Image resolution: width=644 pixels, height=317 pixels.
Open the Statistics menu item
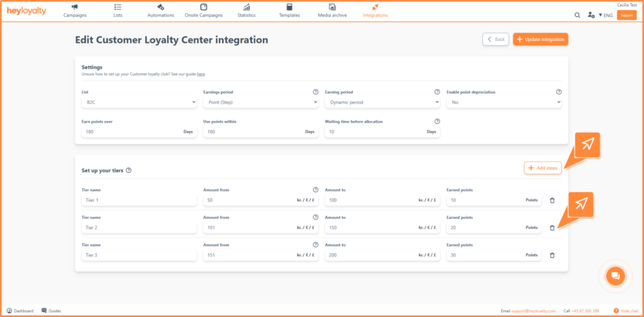point(247,11)
